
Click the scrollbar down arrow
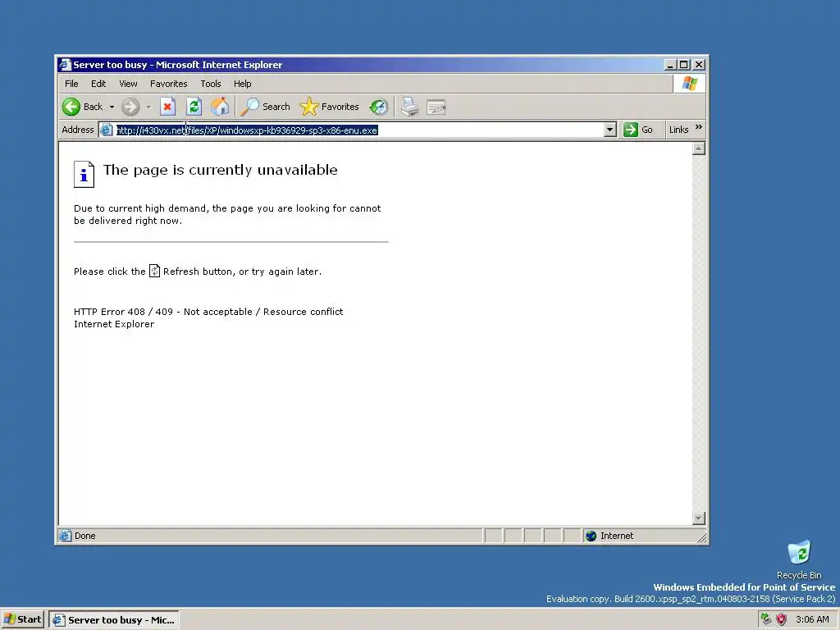(699, 518)
